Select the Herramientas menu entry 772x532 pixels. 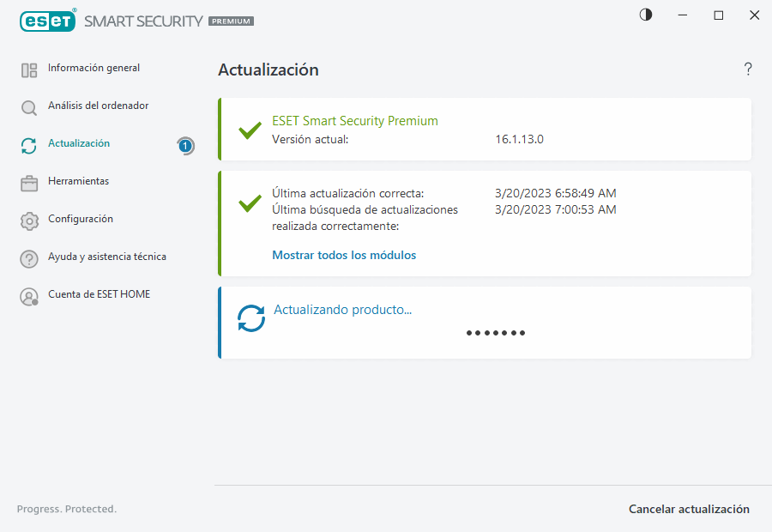[x=81, y=181]
